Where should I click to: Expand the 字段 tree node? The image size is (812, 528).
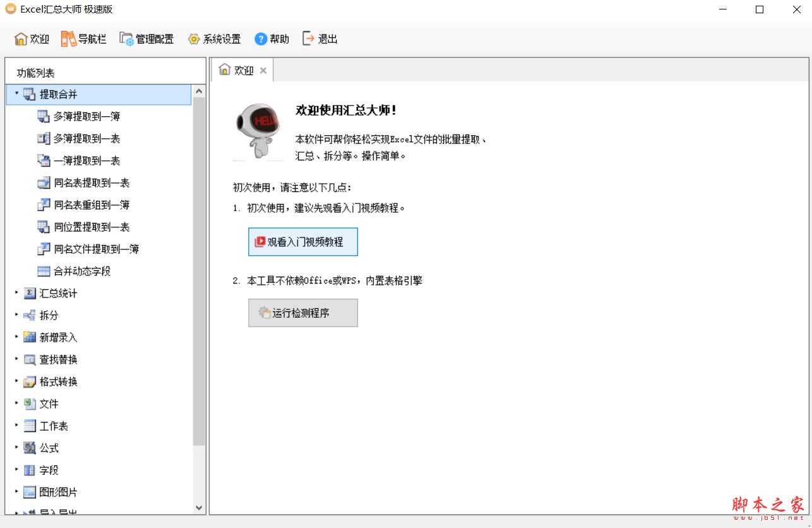click(x=16, y=469)
